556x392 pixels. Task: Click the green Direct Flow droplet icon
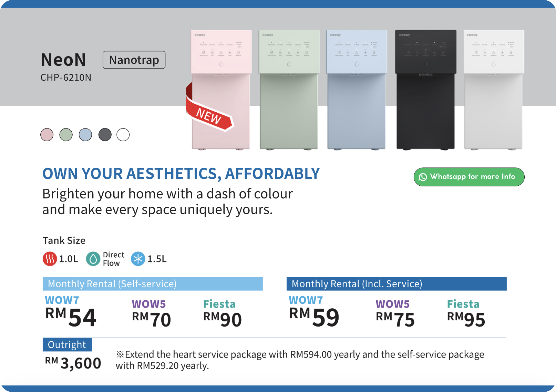pos(93,259)
